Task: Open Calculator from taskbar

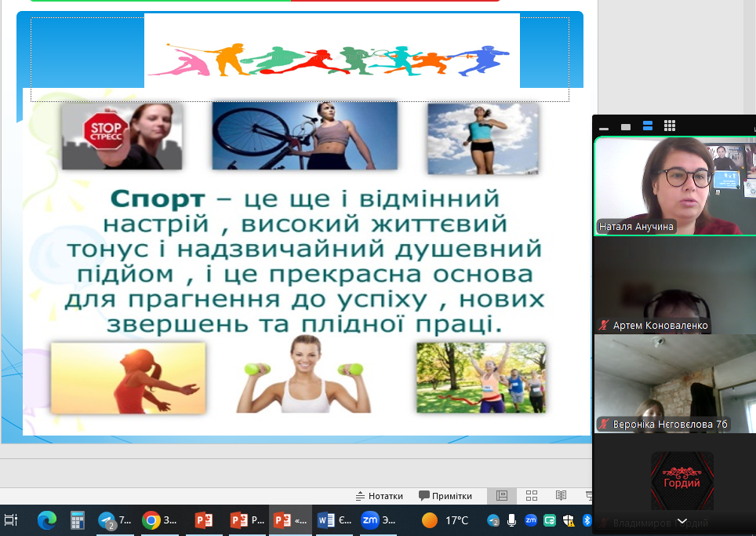Action: (77, 520)
